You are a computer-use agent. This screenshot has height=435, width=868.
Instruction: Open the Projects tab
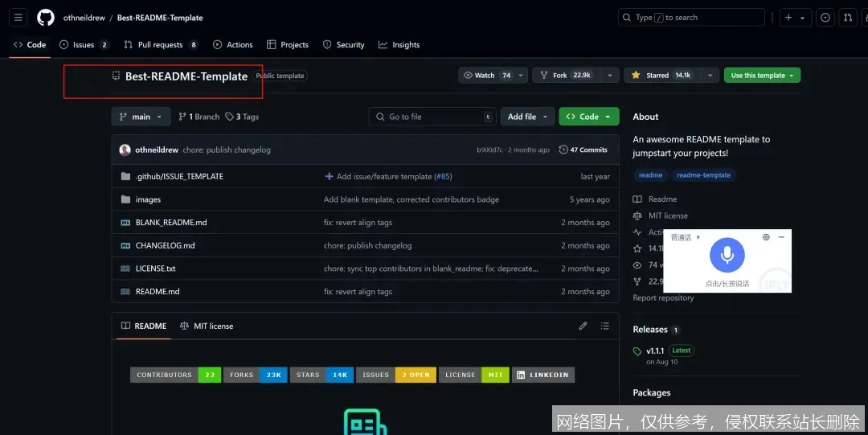288,45
